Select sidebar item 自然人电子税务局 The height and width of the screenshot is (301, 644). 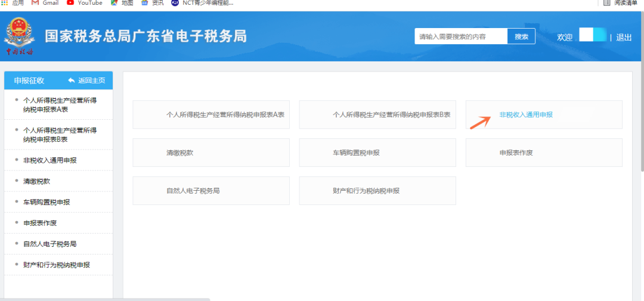tap(58, 244)
